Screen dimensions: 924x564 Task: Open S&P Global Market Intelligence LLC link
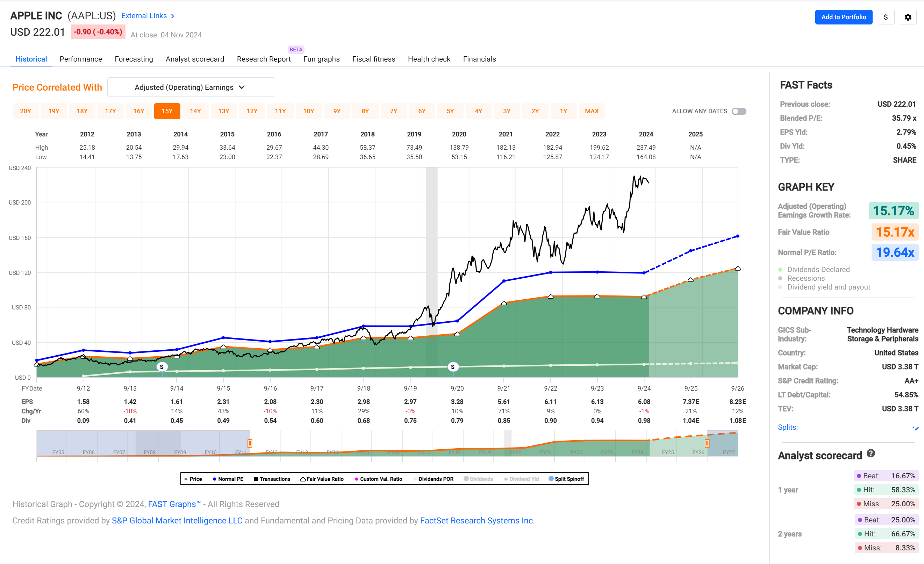click(177, 521)
